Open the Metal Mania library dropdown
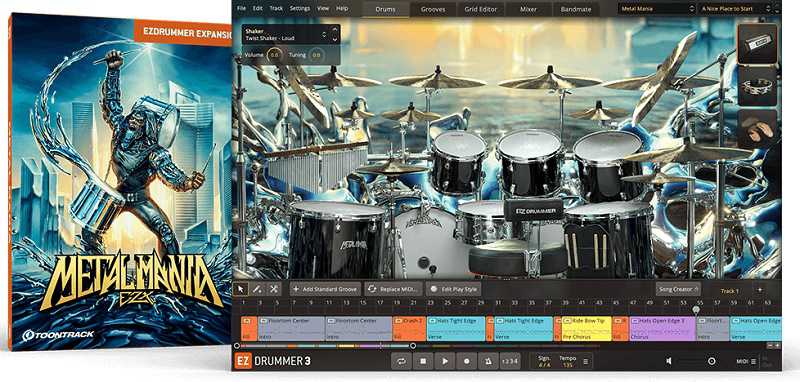 point(657,9)
